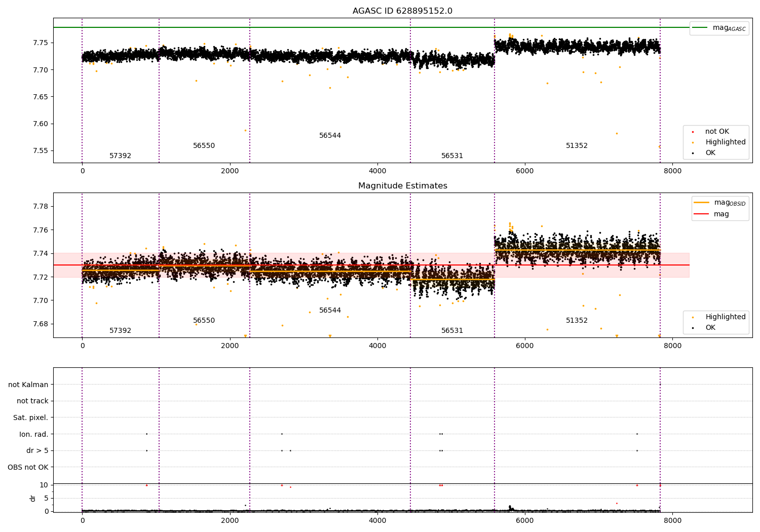The height and width of the screenshot is (532, 760).
Task: Click the 7.65 y-axis tick on the top plot
Action: tap(41, 97)
